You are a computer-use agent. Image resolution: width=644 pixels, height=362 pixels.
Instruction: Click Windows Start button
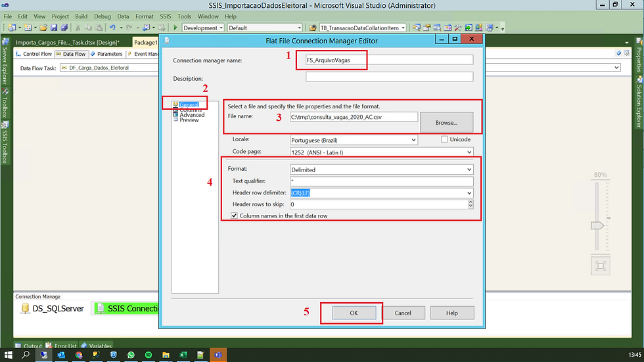[8, 355]
